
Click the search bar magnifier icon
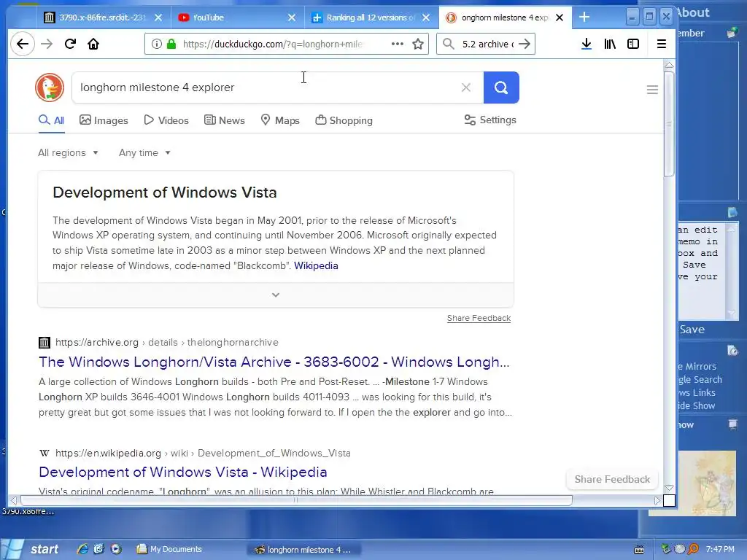coord(449,44)
